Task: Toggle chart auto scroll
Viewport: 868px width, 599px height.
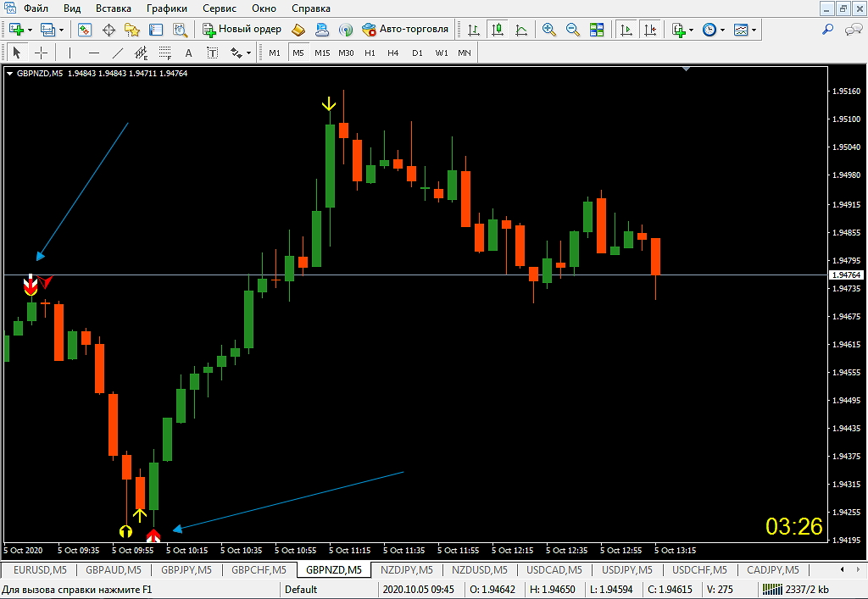Action: pyautogui.click(x=626, y=30)
